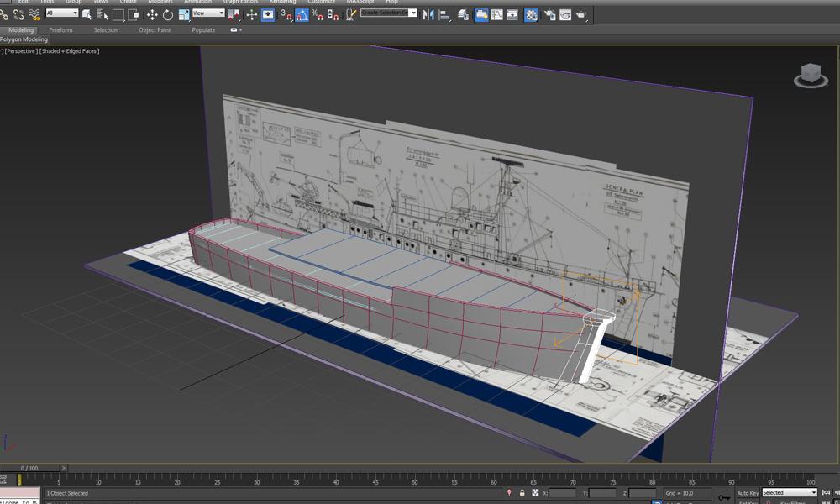Click the Set Key button
The width and height of the screenshot is (840, 504).
[746, 502]
